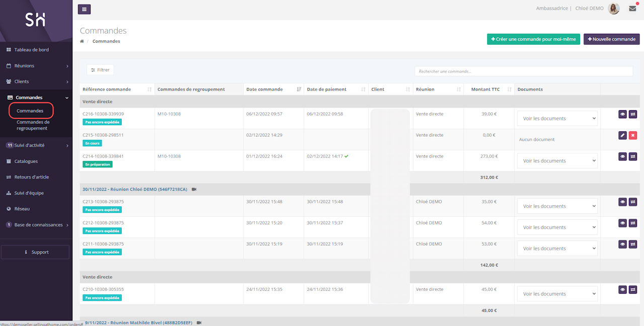Click the user avatar picture of Chloé DEMO
644x326 pixels.
613,9
